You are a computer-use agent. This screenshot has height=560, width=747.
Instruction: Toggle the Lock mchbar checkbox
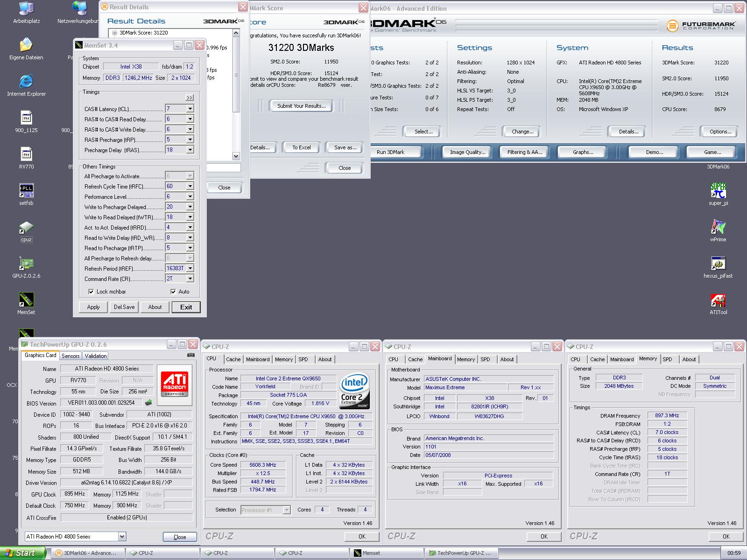tap(91, 292)
